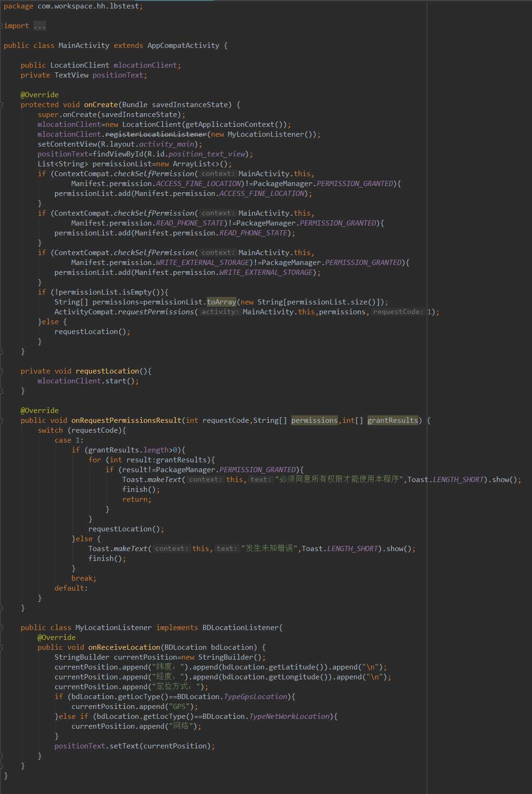
Task: Click getLongitude() call
Action: pos(302,677)
